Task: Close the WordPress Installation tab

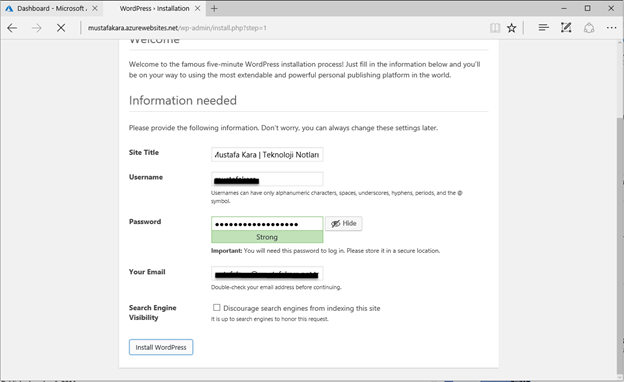Action: pyautogui.click(x=197, y=8)
